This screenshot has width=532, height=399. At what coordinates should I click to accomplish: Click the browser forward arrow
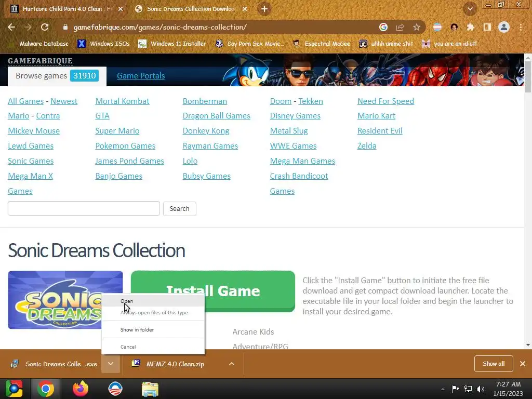(x=28, y=27)
